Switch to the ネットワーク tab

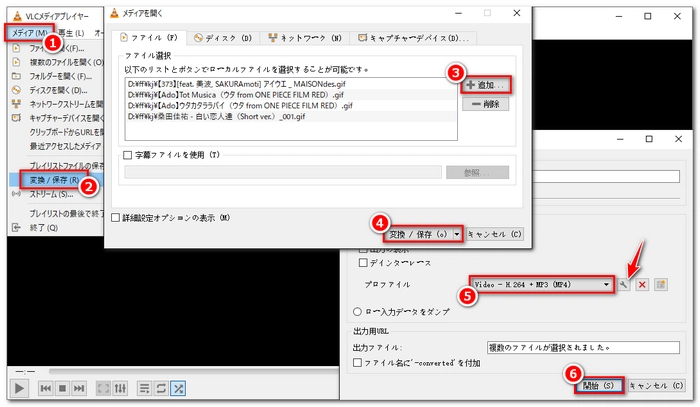point(303,37)
